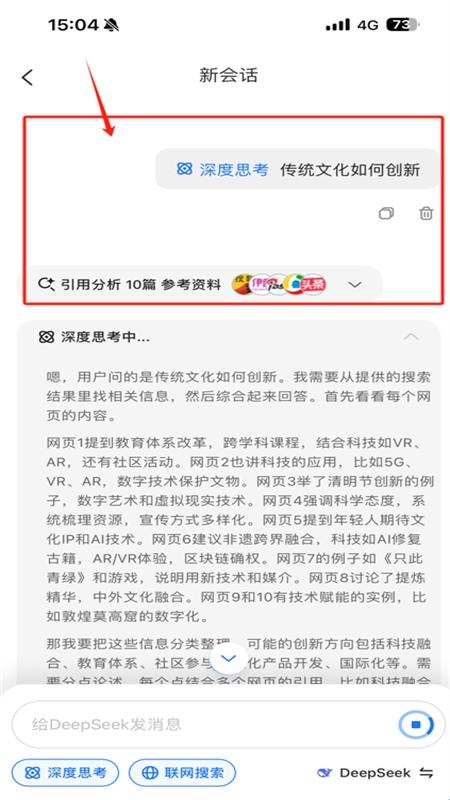
Task: Toggle the 深度思考 mode button
Action: (65, 772)
